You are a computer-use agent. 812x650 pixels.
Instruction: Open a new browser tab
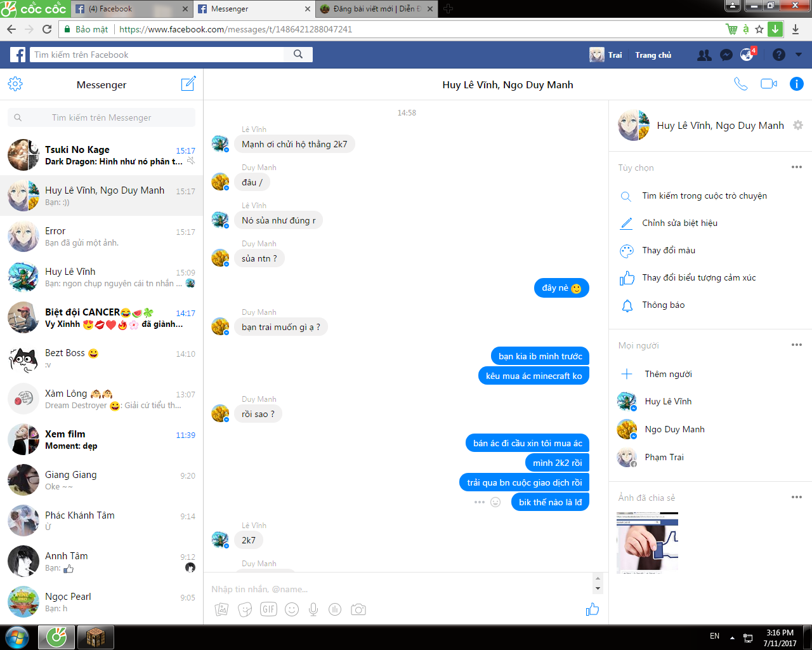point(448,9)
